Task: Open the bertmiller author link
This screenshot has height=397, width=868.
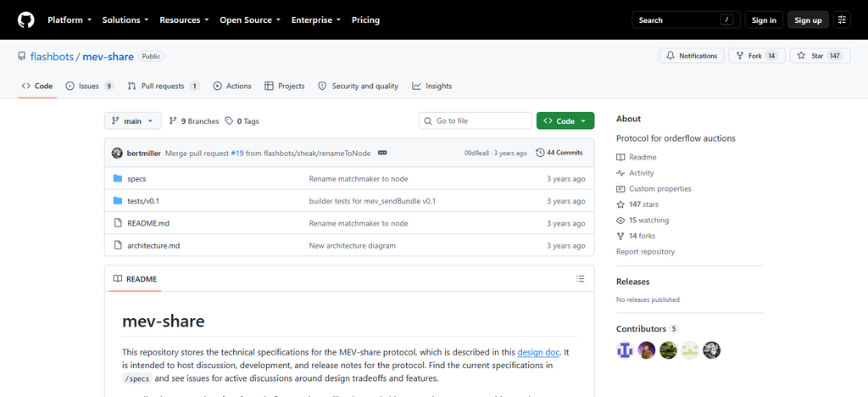Action: (144, 153)
